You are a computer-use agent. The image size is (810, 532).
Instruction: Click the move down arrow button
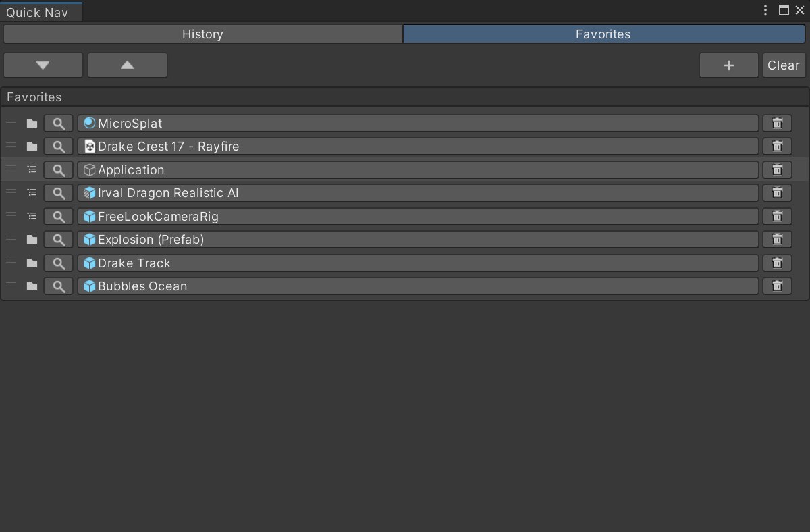(x=43, y=65)
